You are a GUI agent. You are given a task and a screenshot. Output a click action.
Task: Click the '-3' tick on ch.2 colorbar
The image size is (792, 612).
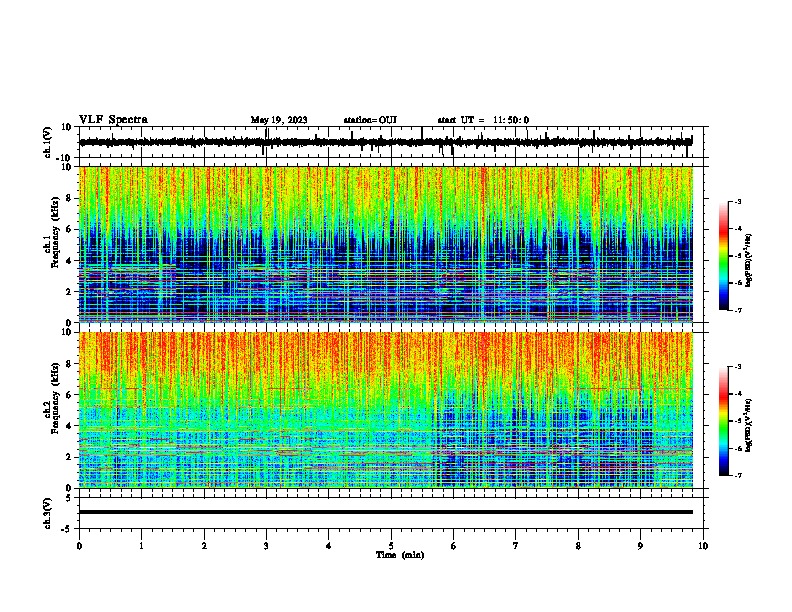tap(738, 367)
